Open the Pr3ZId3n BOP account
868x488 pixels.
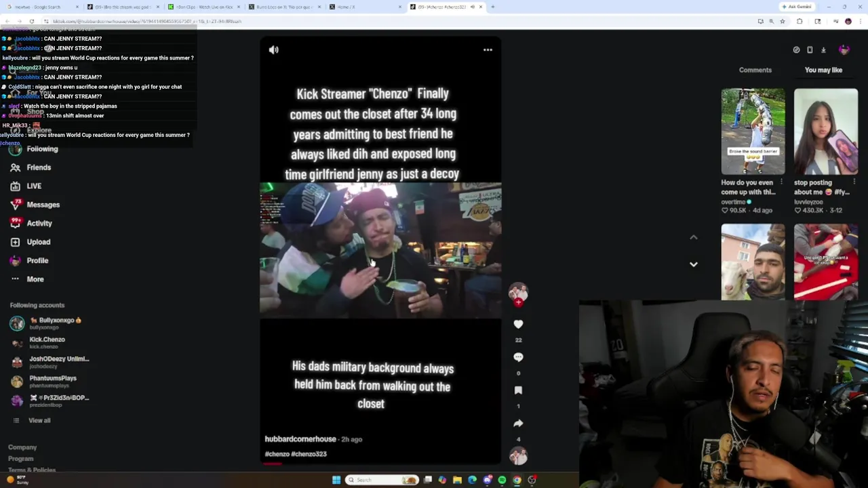click(x=50, y=401)
